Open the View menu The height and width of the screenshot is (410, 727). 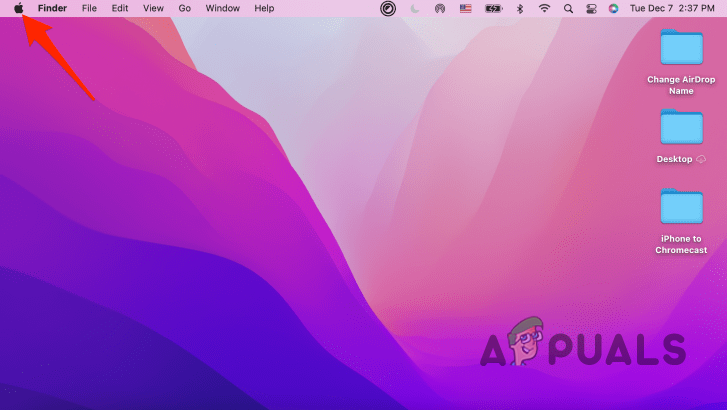tap(153, 8)
